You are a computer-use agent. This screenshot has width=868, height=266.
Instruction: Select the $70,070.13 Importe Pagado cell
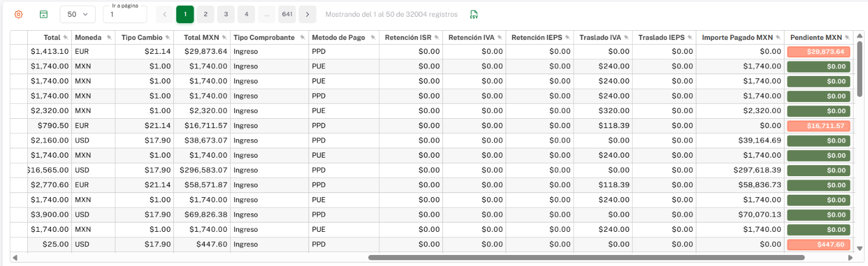point(740,215)
